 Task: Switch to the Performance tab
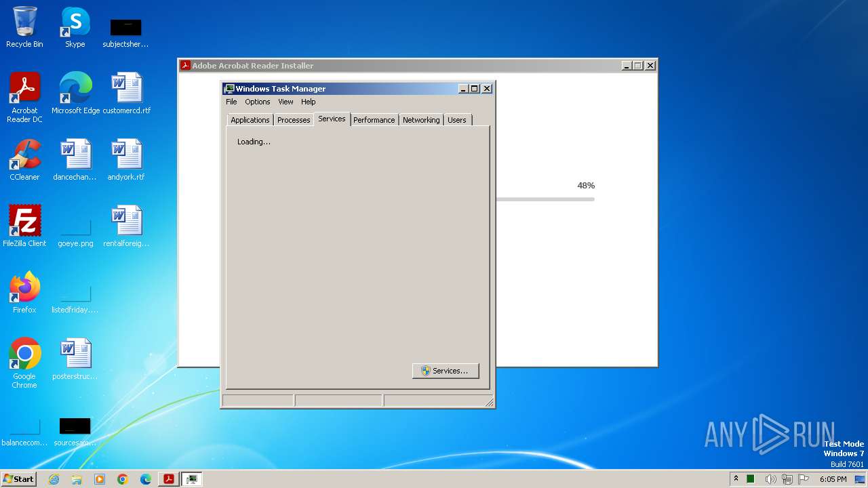pyautogui.click(x=374, y=120)
